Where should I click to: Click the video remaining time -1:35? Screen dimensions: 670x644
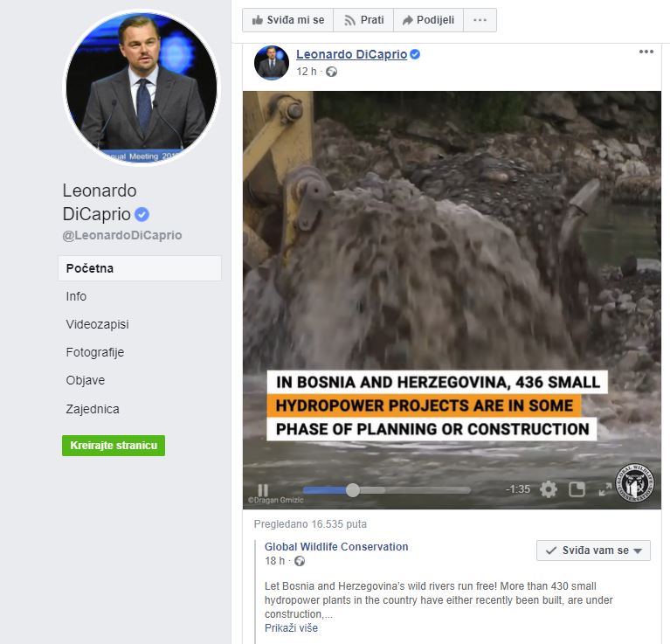pyautogui.click(x=518, y=489)
